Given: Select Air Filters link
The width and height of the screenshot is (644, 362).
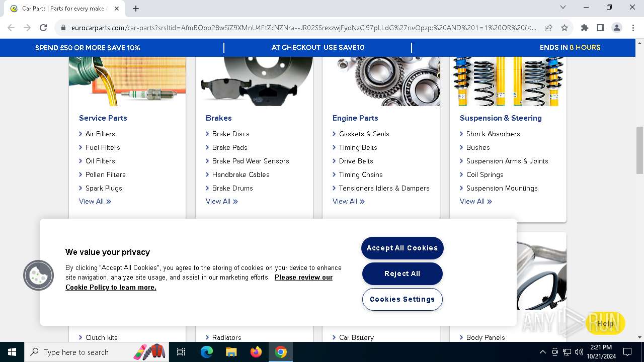Looking at the screenshot, I should tap(100, 134).
